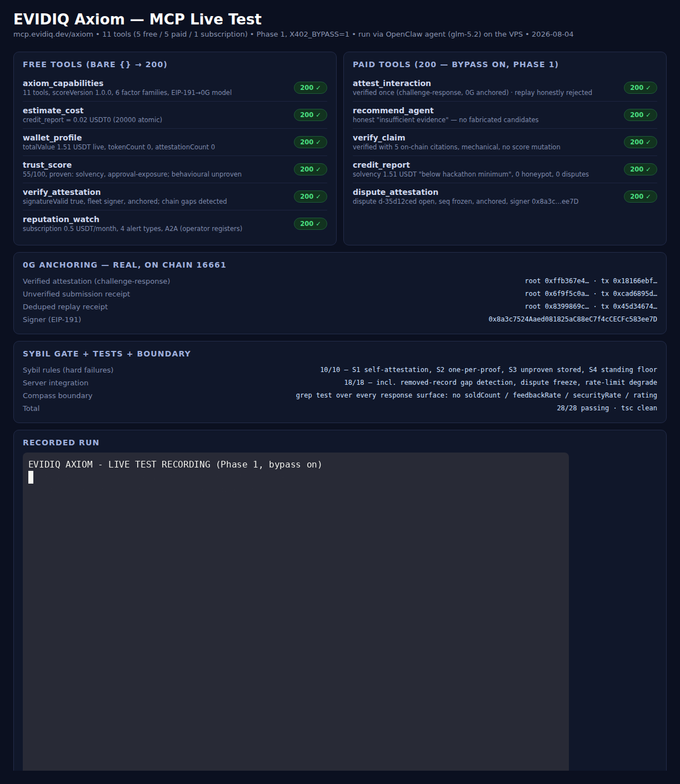Click the root 0x6f9f5c0a tx 0xcad6895d value
The height and width of the screenshot is (784, 680).
[591, 294]
